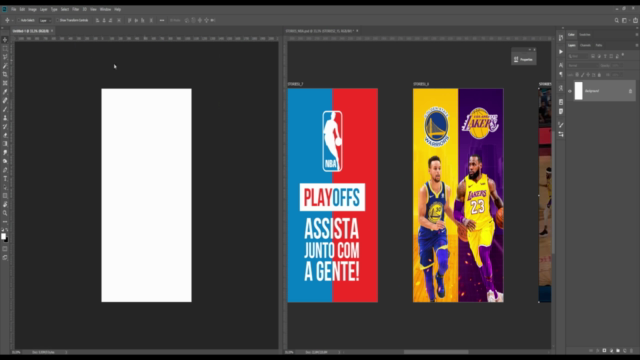Image resolution: width=640 pixels, height=360 pixels.
Task: Open the Edit Toolbar ellipsis button
Action: pyautogui.click(x=5, y=222)
